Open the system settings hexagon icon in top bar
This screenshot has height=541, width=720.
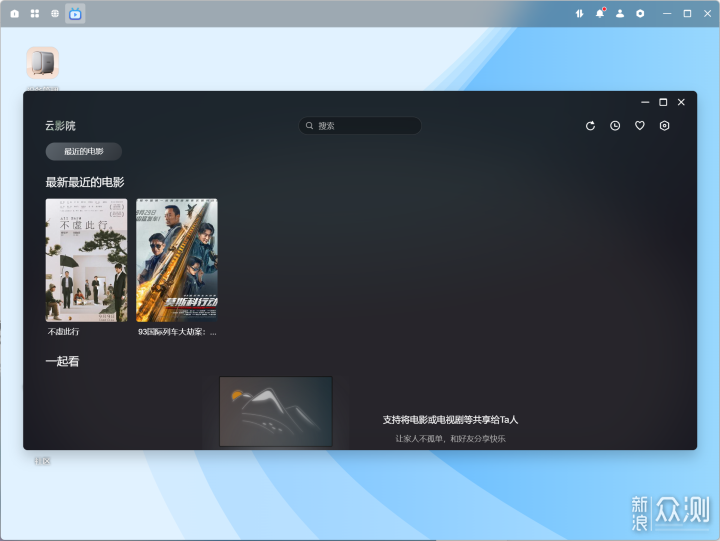point(640,14)
